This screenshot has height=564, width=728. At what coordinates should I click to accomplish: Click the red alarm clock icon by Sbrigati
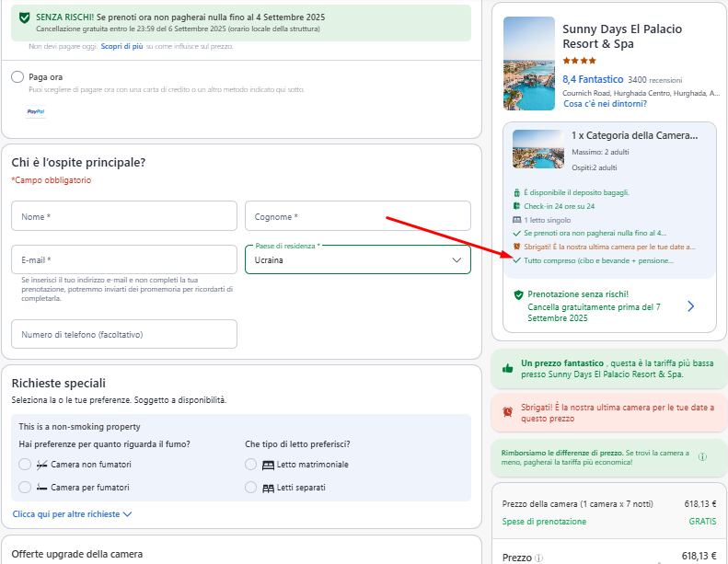click(507, 412)
